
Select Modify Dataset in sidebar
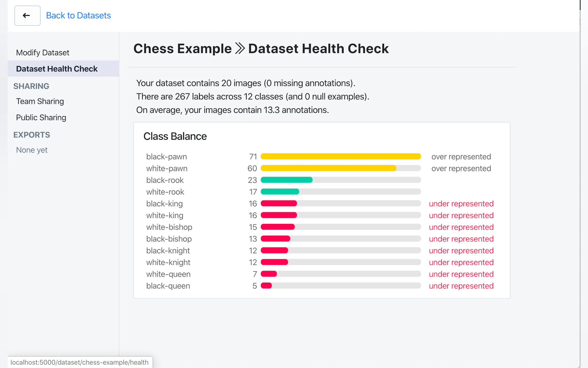pos(43,53)
